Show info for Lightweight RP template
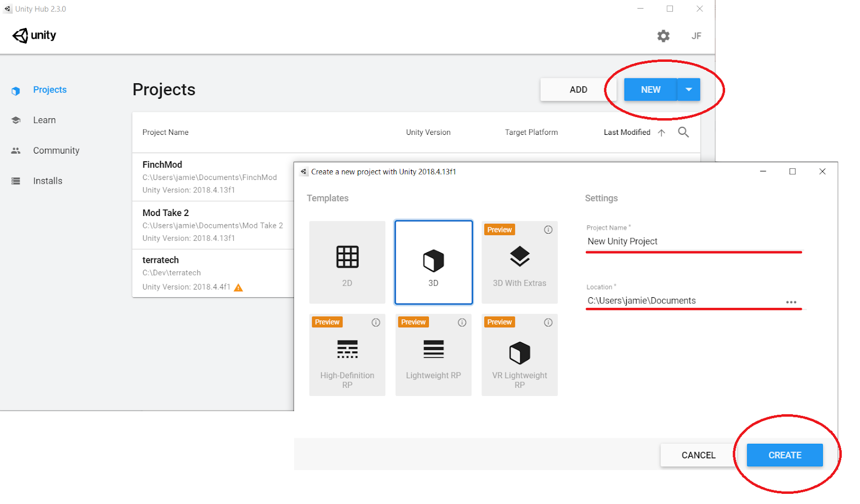 [462, 322]
